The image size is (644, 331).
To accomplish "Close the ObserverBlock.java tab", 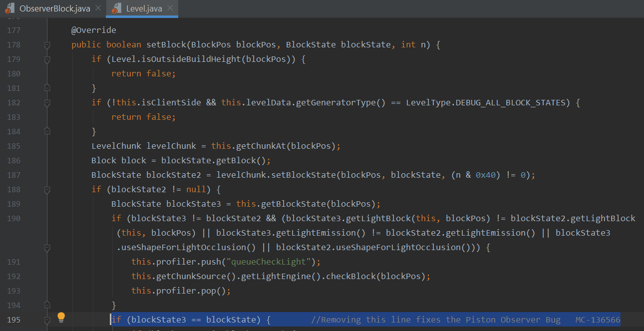I will click(98, 8).
